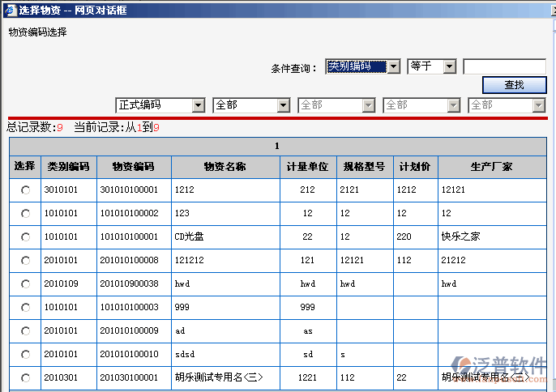Viewport: 556px width, 392px height.
Task: Open the first enabled 全部 dropdown
Action: pyautogui.click(x=250, y=105)
